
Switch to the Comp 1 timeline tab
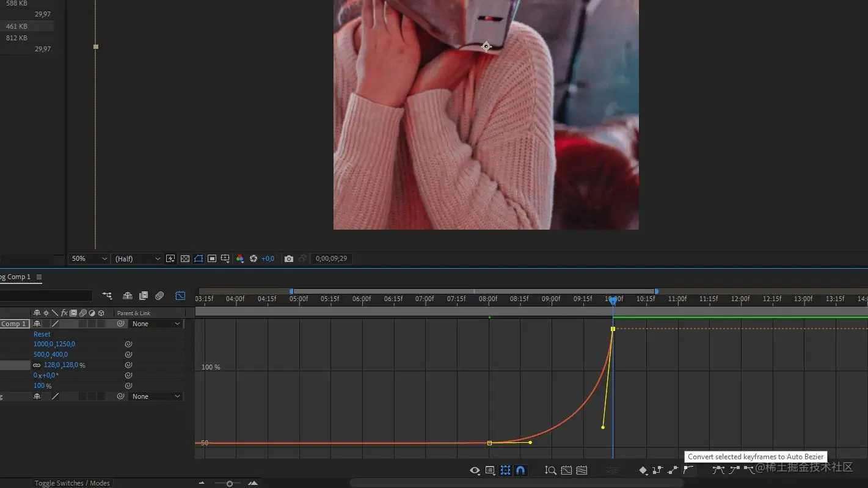[x=15, y=277]
